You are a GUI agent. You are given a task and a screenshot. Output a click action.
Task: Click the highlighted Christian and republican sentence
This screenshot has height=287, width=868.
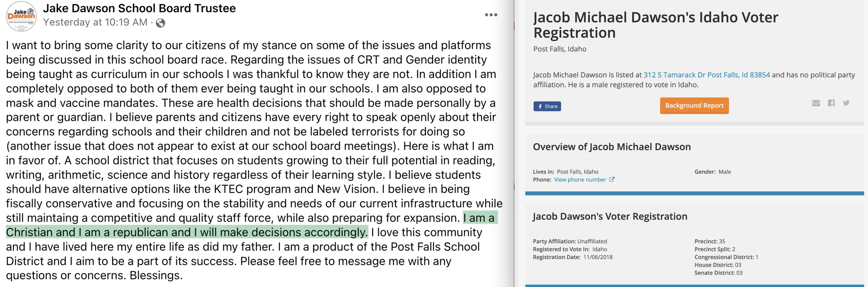tap(252, 225)
